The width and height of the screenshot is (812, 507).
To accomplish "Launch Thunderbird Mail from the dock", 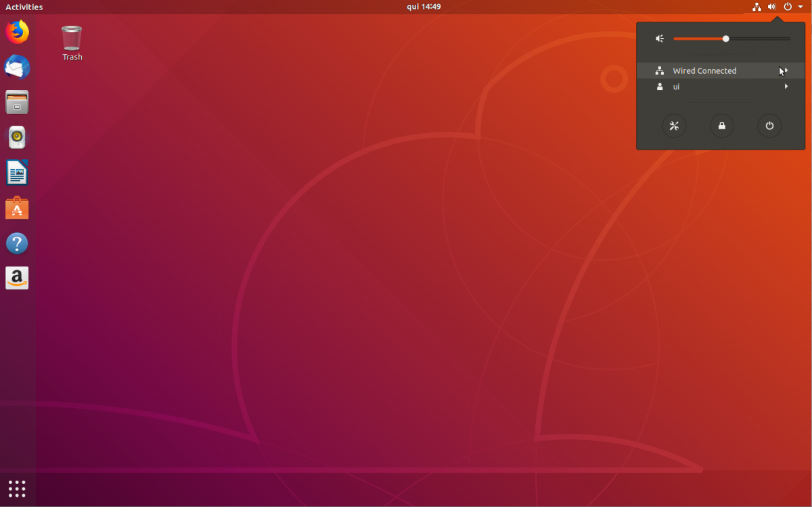I will click(x=17, y=67).
